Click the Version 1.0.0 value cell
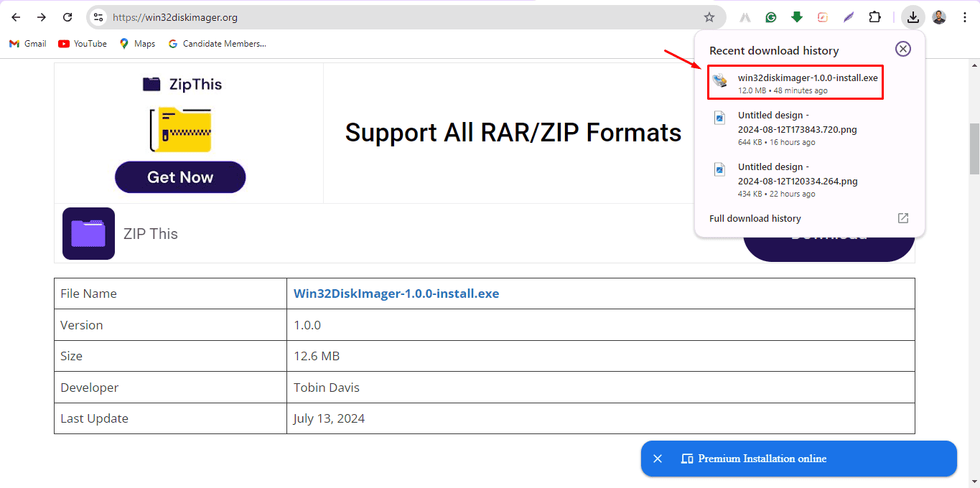This screenshot has width=980, height=488. [x=601, y=325]
